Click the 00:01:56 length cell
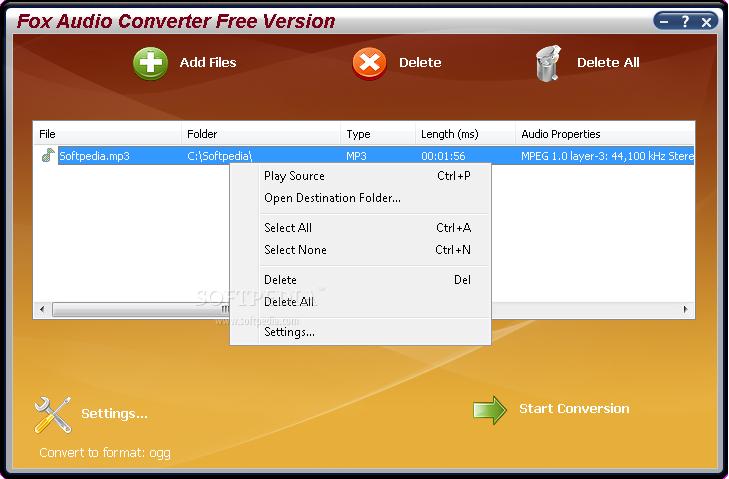 click(443, 156)
